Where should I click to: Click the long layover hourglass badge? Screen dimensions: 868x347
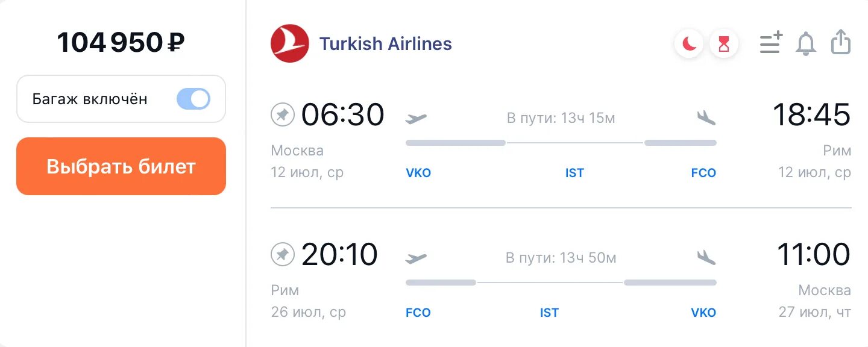pos(724,44)
